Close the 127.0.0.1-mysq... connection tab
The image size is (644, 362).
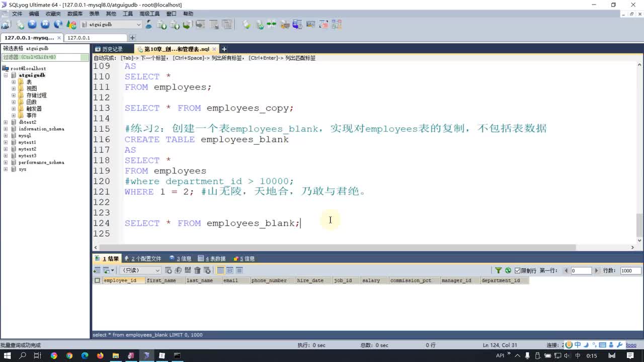[59, 38]
